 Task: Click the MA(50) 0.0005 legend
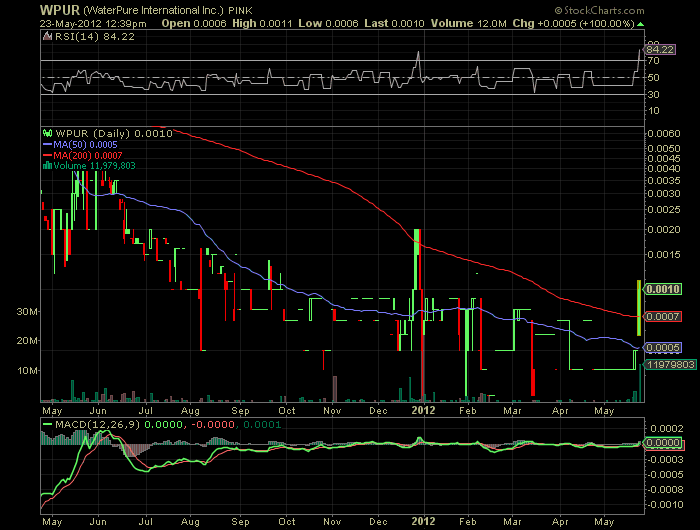click(x=80, y=145)
